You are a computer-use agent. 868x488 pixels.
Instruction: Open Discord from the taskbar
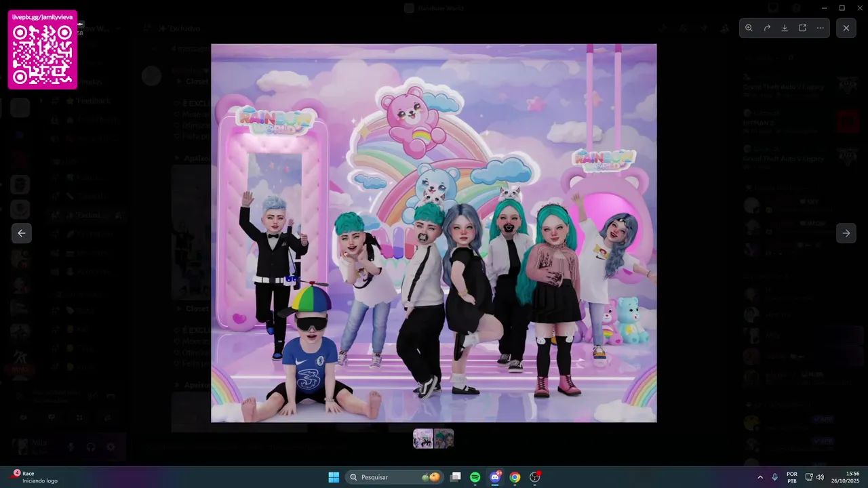click(495, 477)
